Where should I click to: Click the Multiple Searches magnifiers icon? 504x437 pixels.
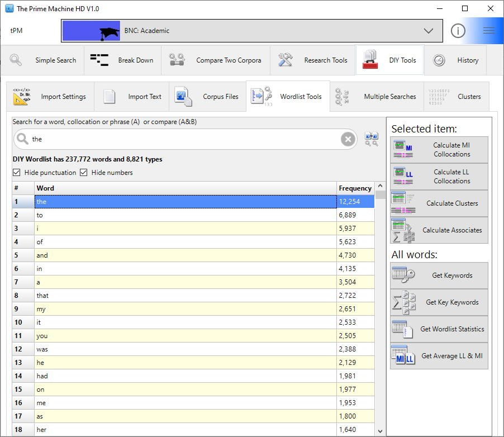(341, 97)
